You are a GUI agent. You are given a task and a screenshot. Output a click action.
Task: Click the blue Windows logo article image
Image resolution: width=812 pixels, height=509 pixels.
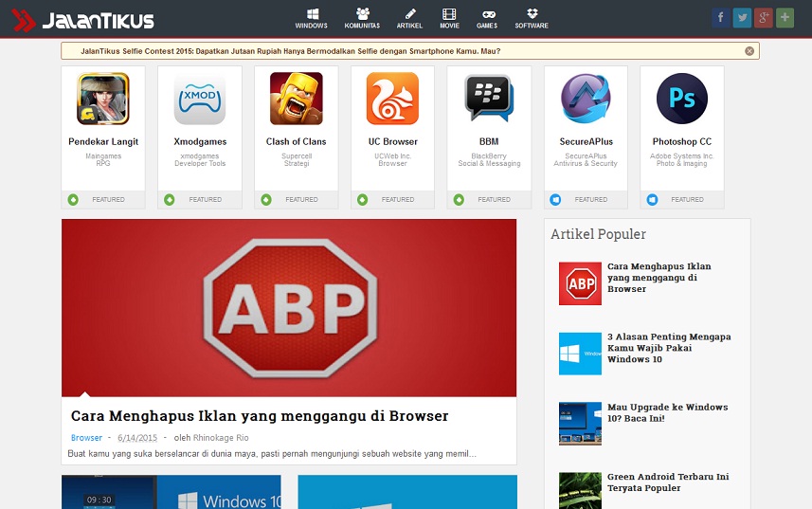[x=407, y=492]
